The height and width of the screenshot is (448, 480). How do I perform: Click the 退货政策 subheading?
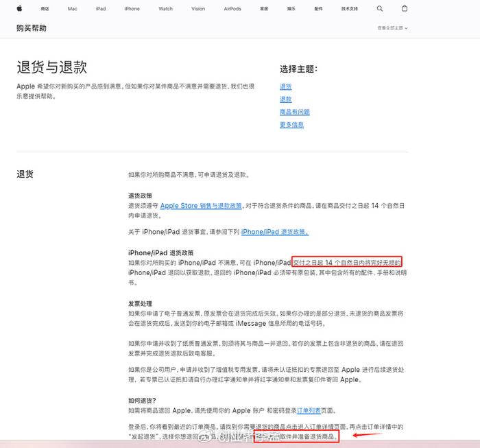pyautogui.click(x=140, y=196)
